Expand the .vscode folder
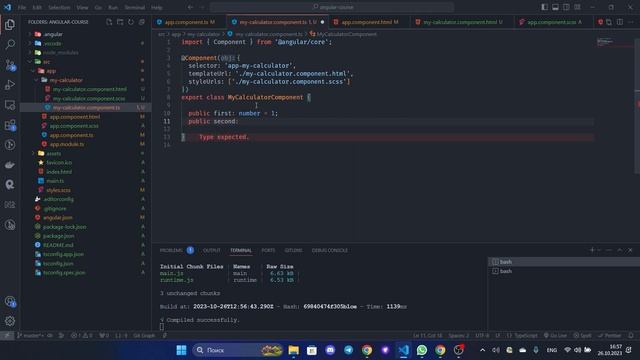Image resolution: width=640 pixels, height=360 pixels. [31, 43]
